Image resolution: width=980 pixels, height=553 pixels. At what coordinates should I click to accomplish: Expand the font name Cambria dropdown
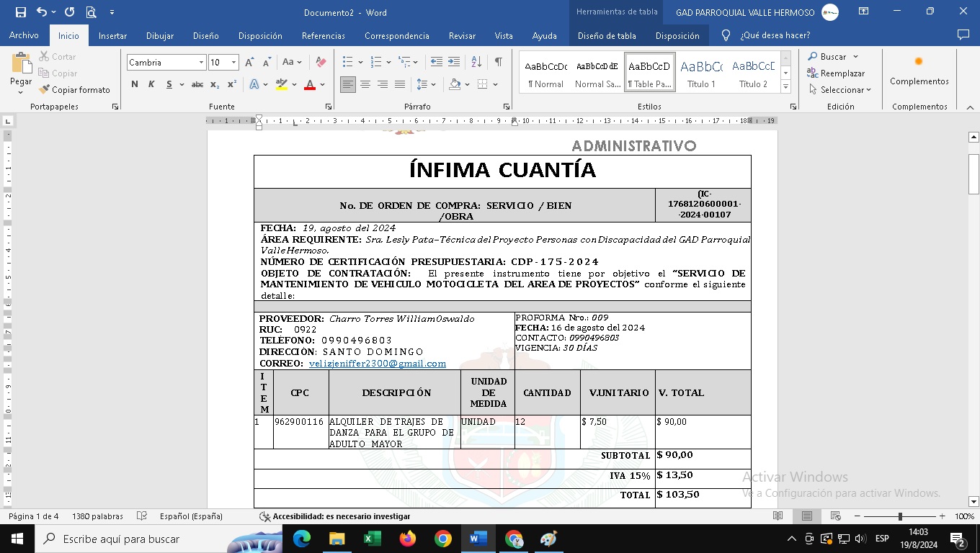pos(201,63)
